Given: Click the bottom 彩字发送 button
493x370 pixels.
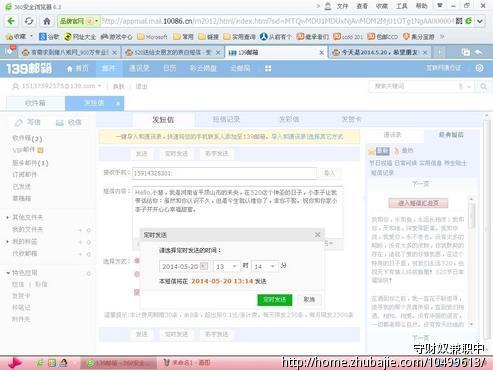Looking at the screenshot, I should coord(217,334).
